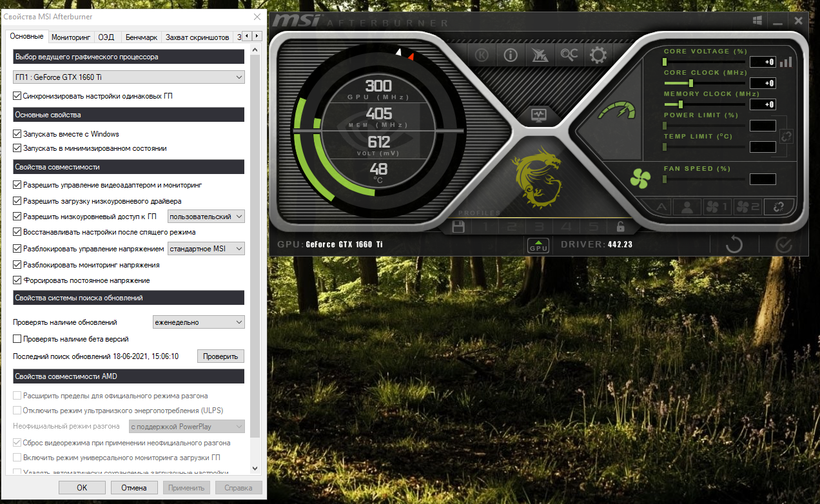Open the 'пользовательский' access mode dropdown

pos(206,217)
